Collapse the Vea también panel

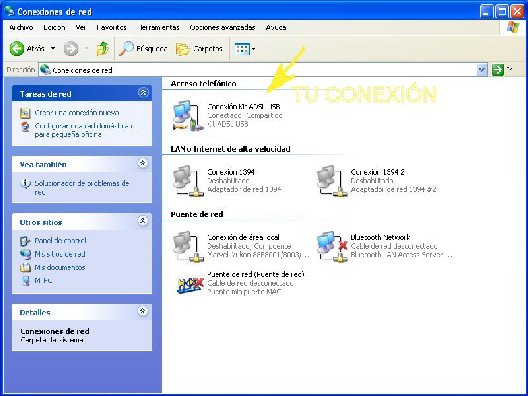point(143,163)
